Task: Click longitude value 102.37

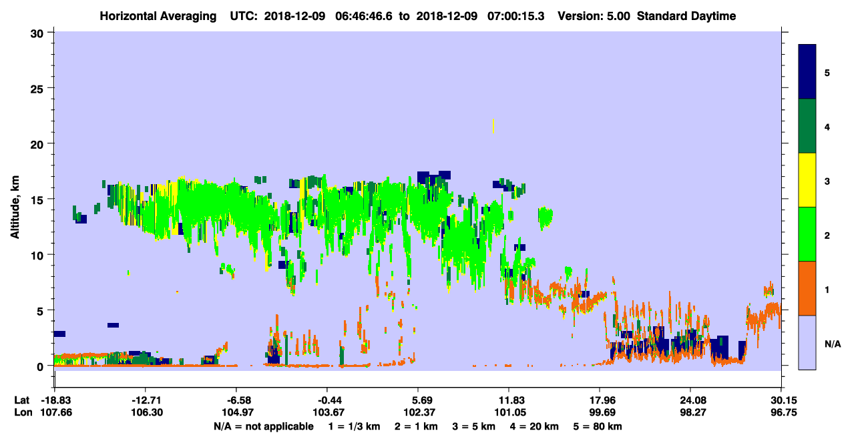Action: tap(418, 412)
